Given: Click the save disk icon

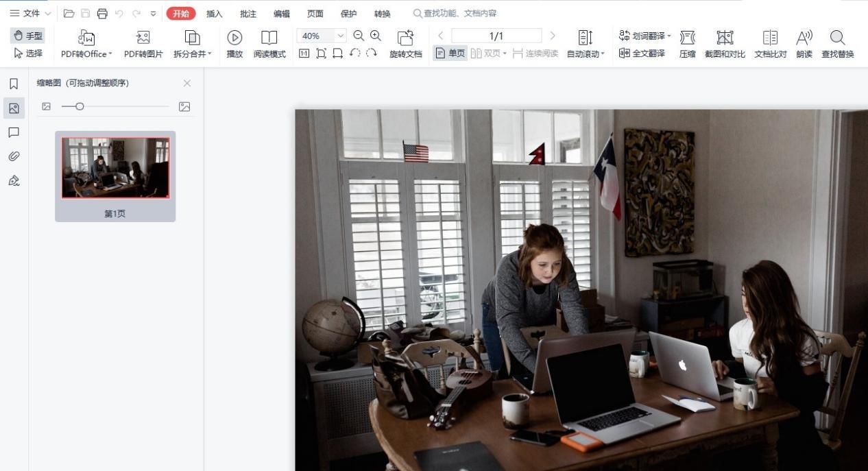Looking at the screenshot, I should (x=86, y=14).
